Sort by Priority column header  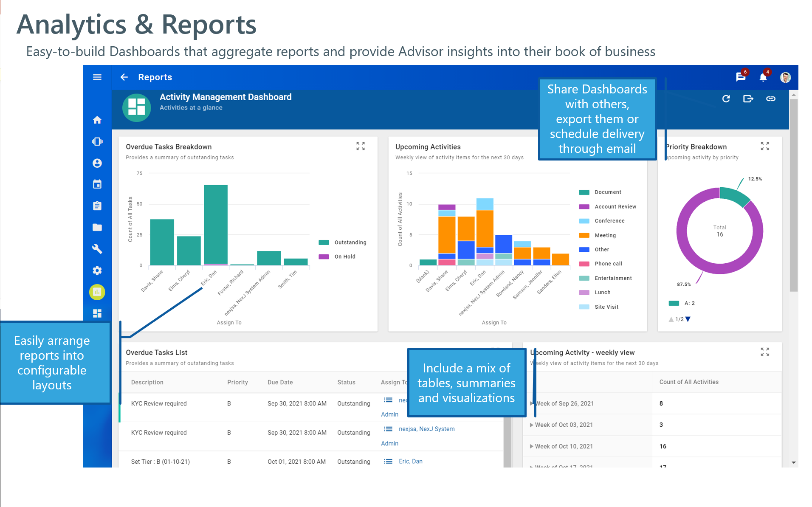click(237, 382)
